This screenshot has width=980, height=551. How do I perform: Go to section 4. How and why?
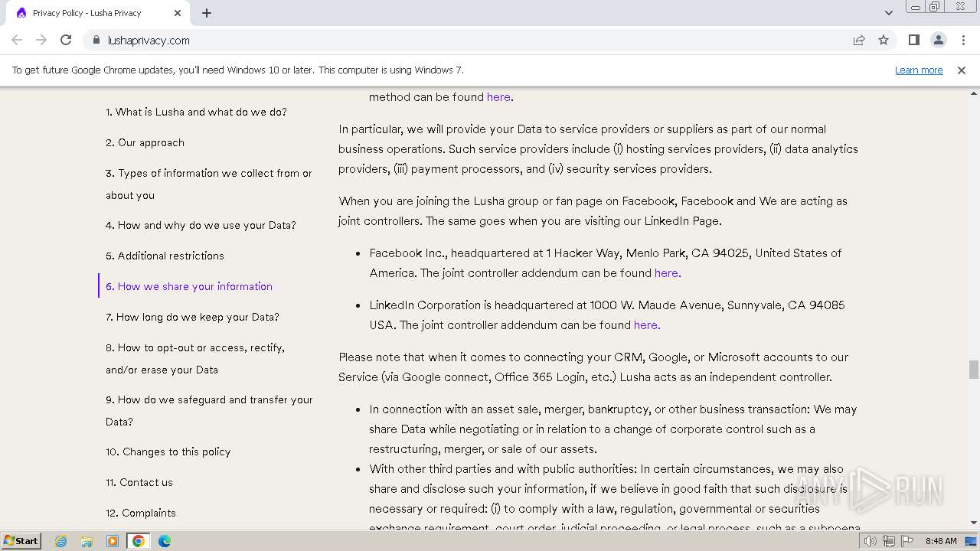[201, 225]
